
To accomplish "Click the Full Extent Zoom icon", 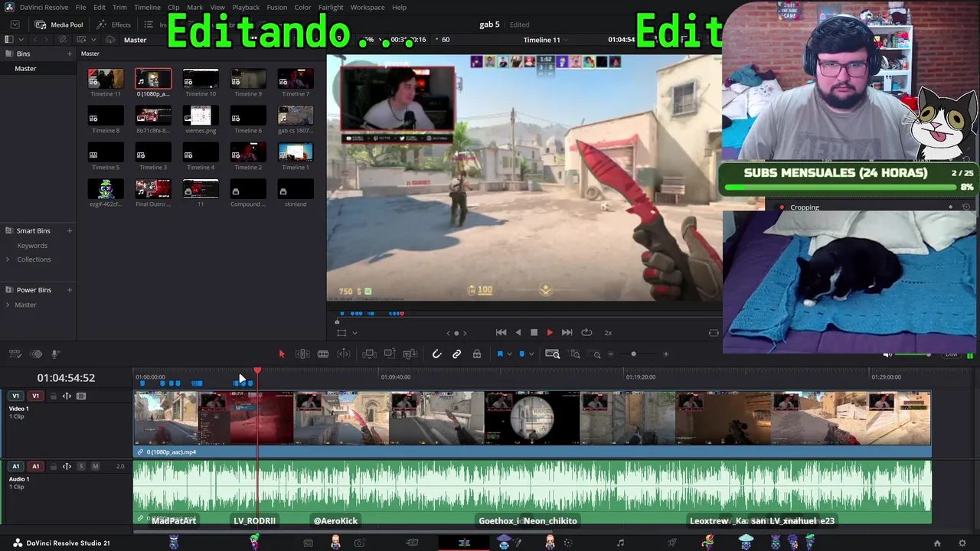I will coord(553,354).
